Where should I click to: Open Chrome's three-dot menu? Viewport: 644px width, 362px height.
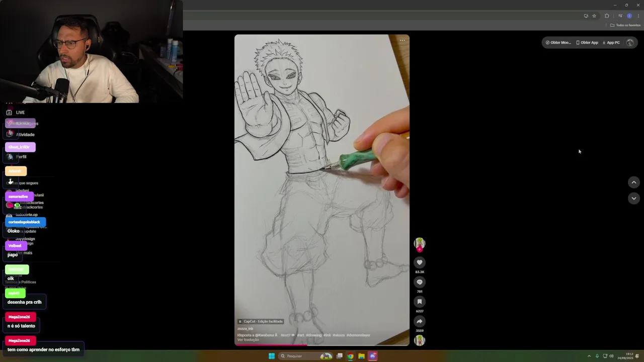(638, 16)
